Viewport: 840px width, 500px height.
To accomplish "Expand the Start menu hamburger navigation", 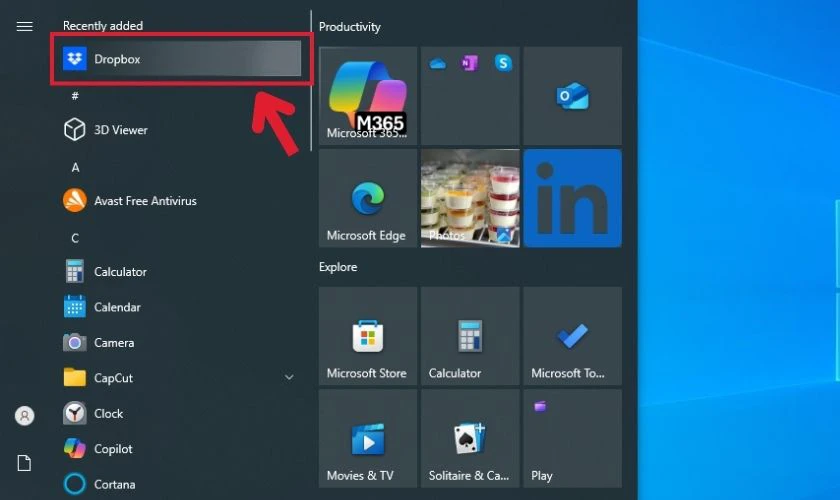I will tap(25, 27).
